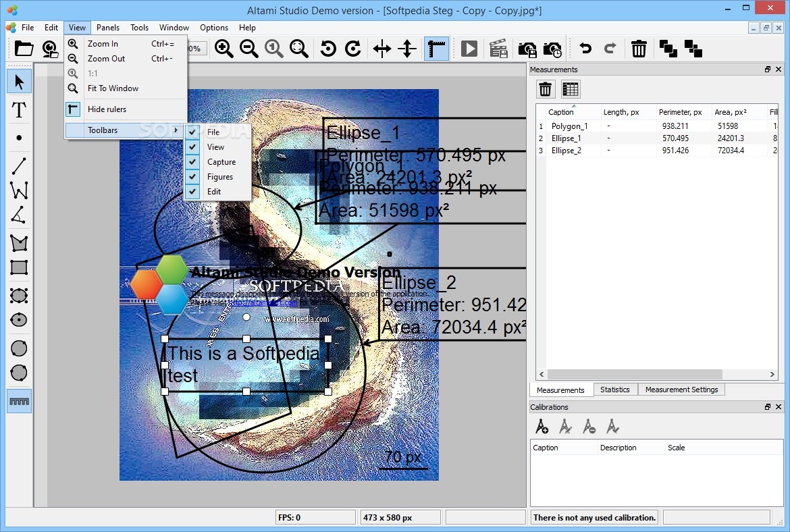Switch to the Measurement Settings tab
Screen dimensions: 790x532
681,390
